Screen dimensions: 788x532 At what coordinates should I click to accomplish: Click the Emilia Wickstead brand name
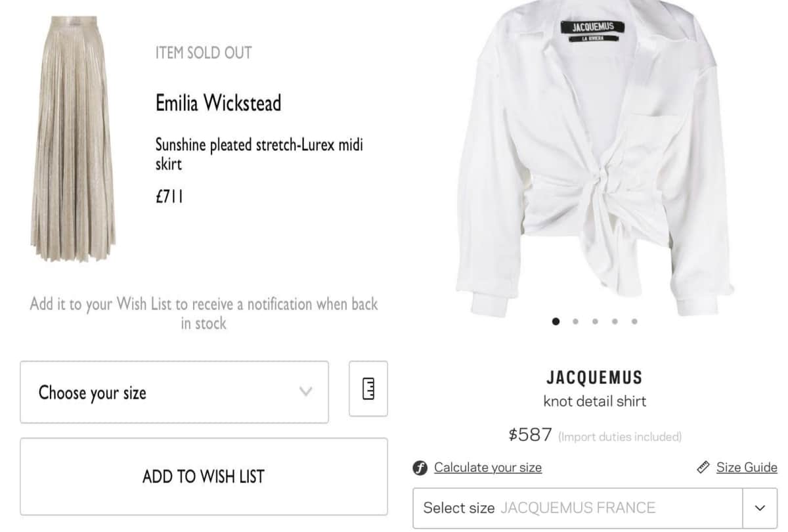point(218,103)
